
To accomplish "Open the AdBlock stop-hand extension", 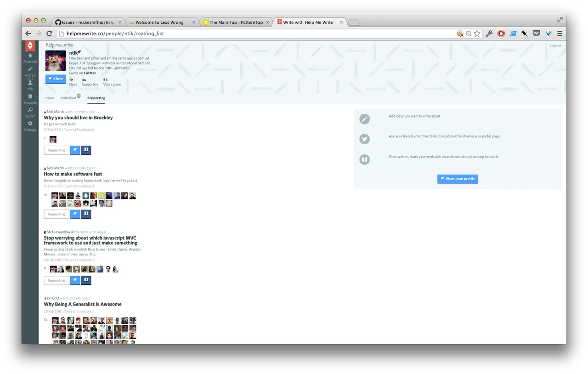I will pyautogui.click(x=501, y=34).
